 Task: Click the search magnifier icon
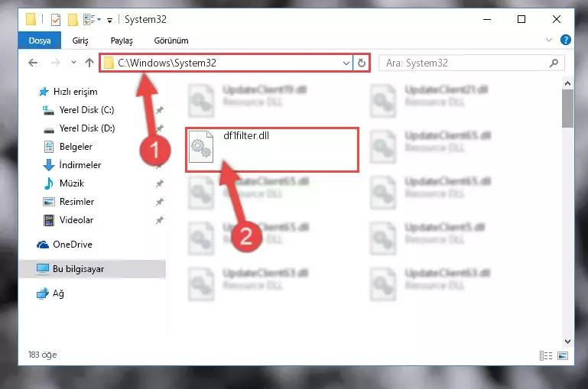(554, 63)
